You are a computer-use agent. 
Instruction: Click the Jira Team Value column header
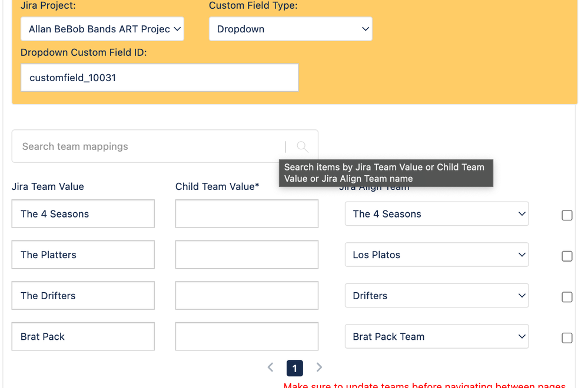(48, 186)
